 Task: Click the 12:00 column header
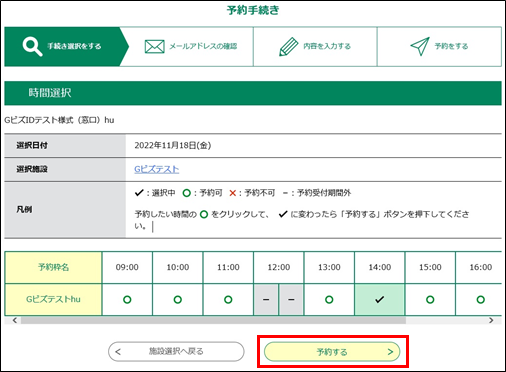click(x=279, y=267)
